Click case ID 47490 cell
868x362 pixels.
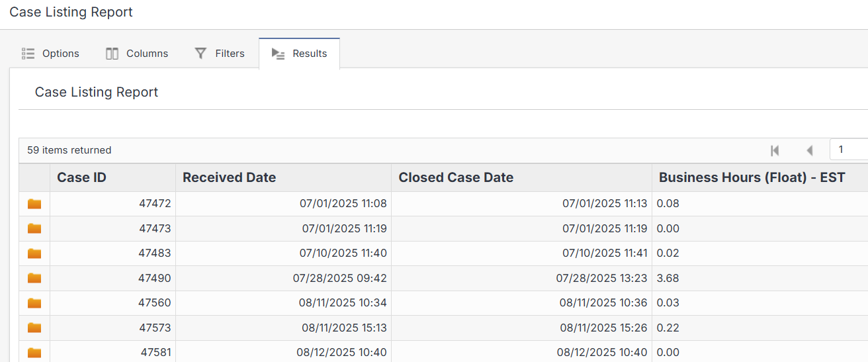(154, 279)
